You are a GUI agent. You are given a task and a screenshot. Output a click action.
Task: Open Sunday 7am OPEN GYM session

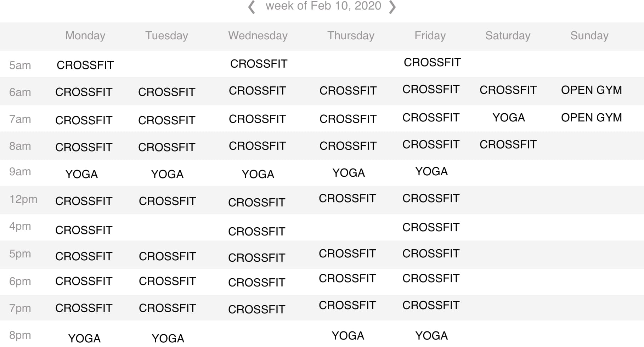591,118
